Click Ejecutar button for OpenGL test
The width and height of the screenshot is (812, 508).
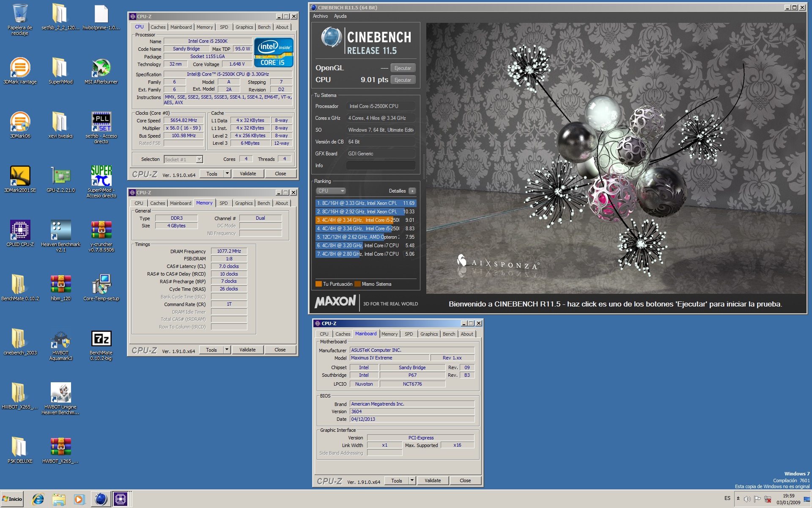tap(403, 68)
